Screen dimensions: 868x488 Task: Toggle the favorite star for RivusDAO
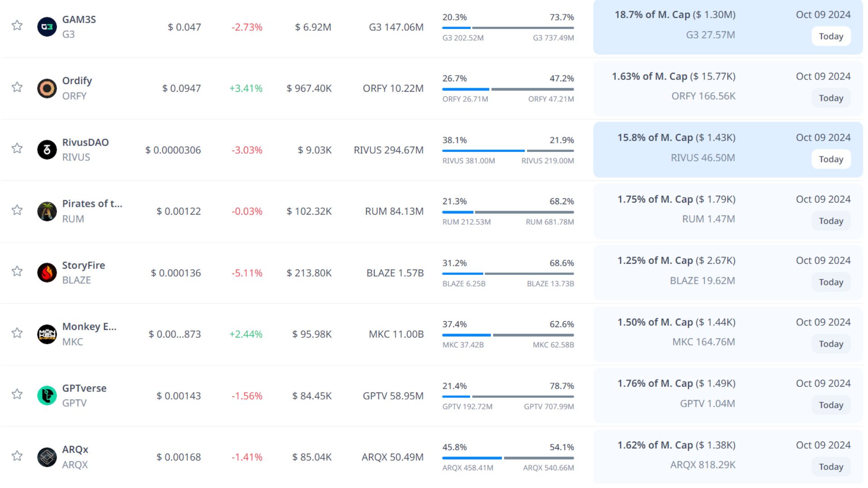(x=17, y=148)
